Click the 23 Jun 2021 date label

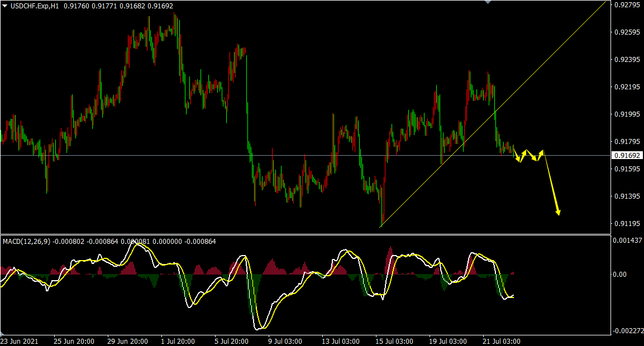[20, 342]
